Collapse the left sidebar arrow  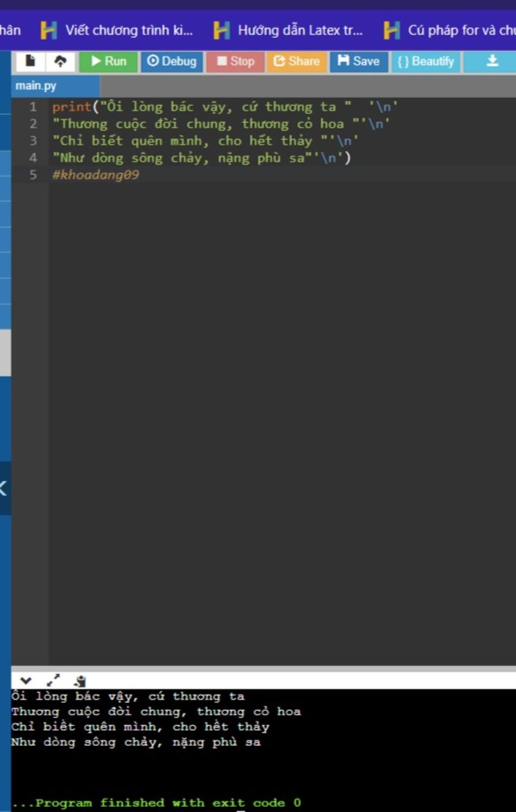4,488
